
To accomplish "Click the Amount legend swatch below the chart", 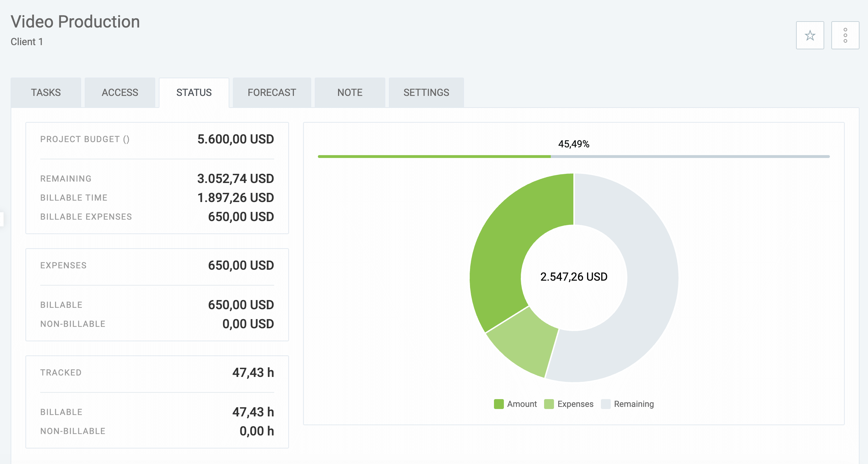I will [x=499, y=404].
